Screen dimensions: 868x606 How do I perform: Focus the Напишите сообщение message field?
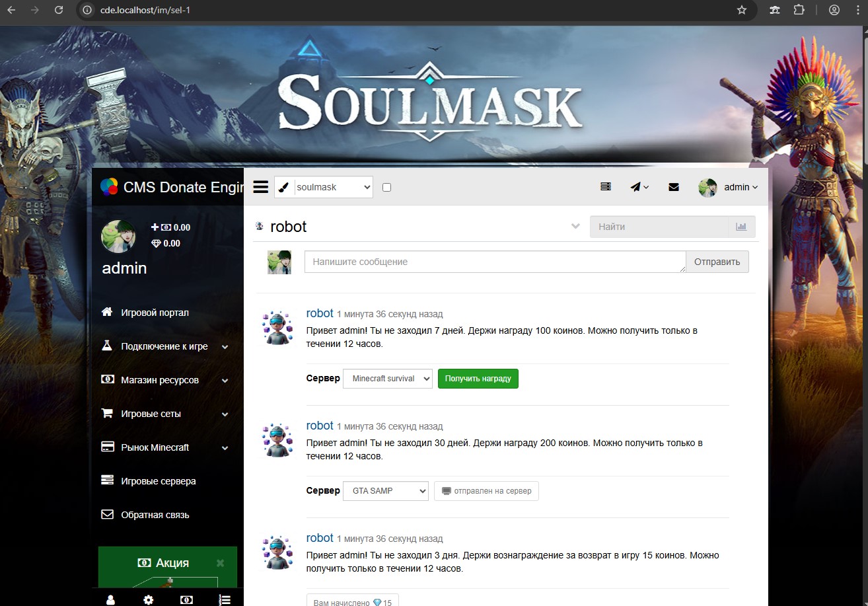(495, 262)
